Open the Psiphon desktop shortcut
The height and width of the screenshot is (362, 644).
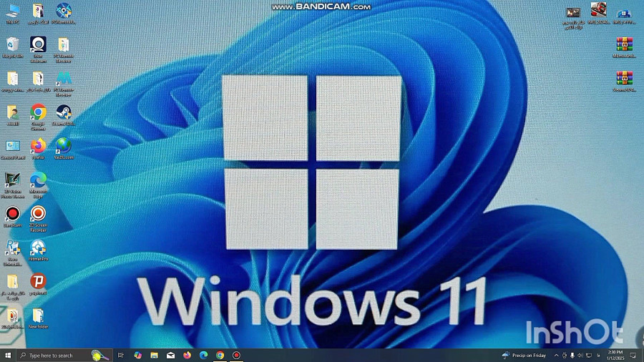[x=38, y=285]
